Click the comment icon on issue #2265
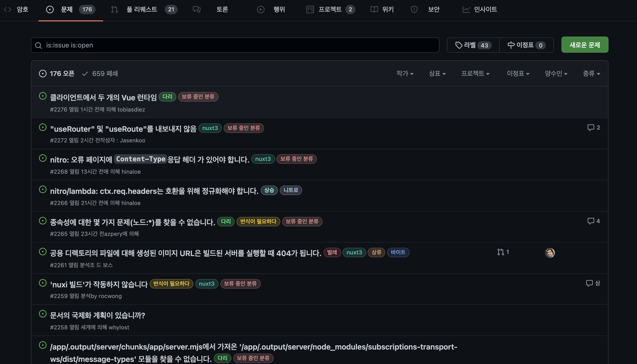The height and width of the screenshot is (364, 637). point(590,221)
